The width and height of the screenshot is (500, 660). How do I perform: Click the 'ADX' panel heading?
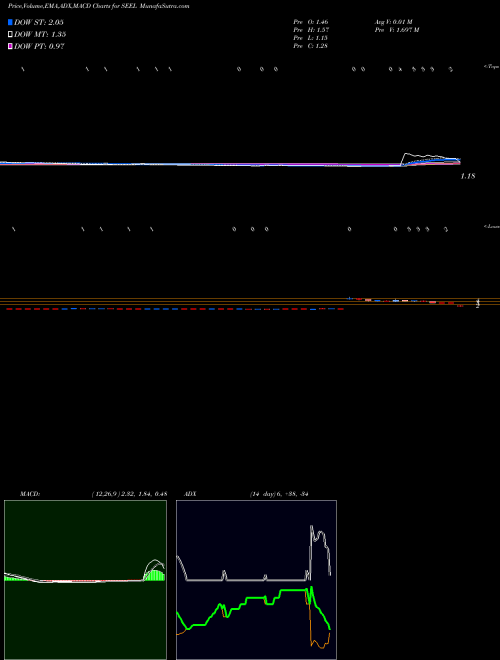pos(190,494)
